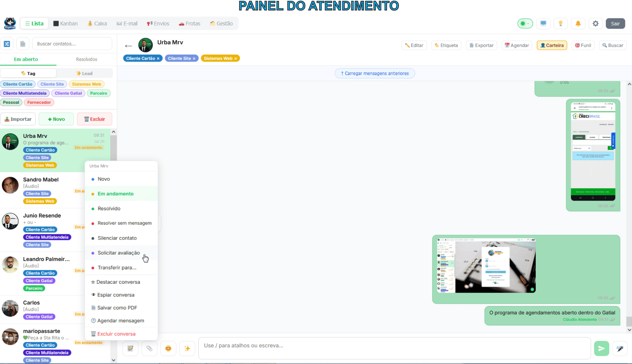Image resolution: width=632 pixels, height=364 pixels.
Task: Open Transferir para... option
Action: click(x=121, y=267)
